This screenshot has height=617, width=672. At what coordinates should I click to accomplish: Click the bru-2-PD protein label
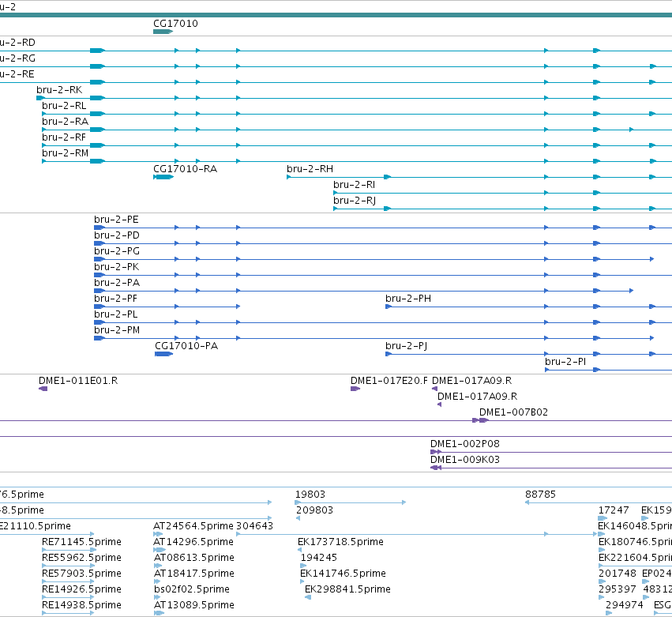point(117,235)
